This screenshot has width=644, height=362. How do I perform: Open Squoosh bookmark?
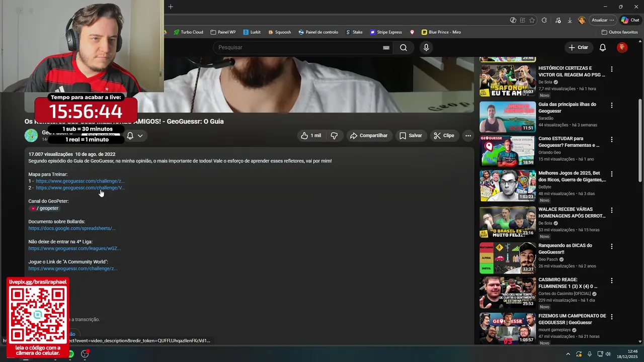[279, 32]
